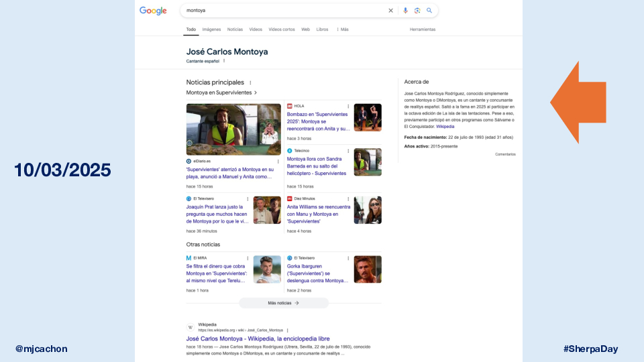Open options dots on Gorka Ibarguren article
644x362 pixels.
[x=348, y=258]
